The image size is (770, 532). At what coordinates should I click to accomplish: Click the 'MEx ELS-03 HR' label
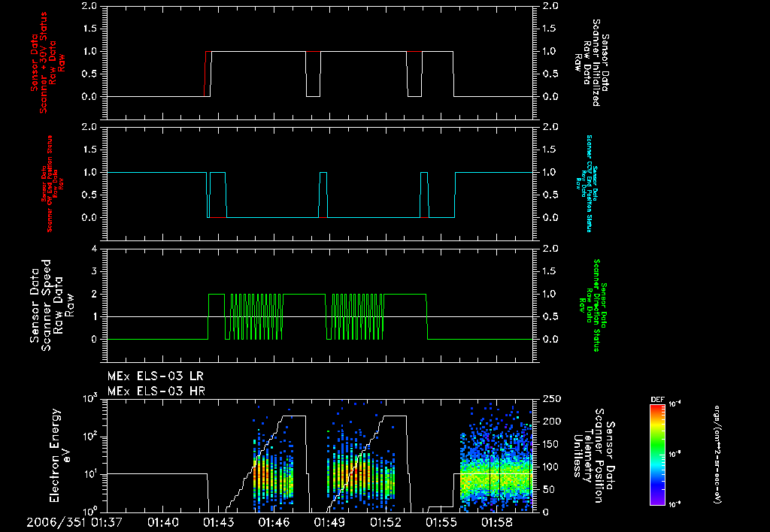point(156,391)
